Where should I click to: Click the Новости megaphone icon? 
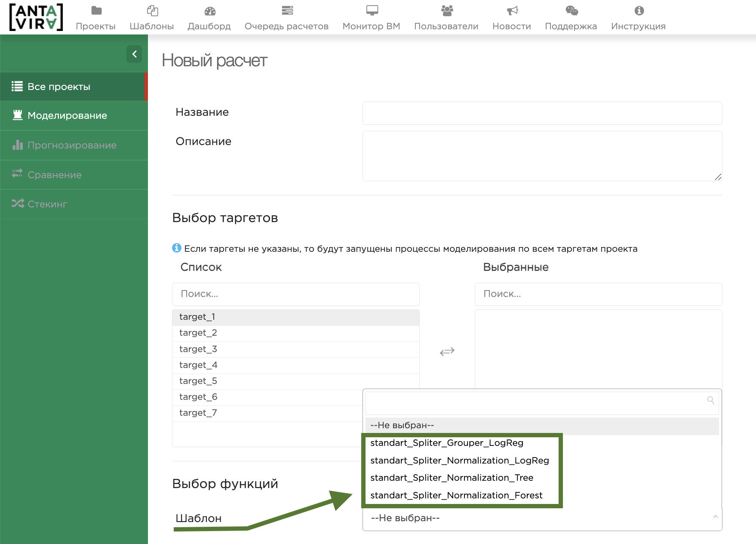click(512, 11)
